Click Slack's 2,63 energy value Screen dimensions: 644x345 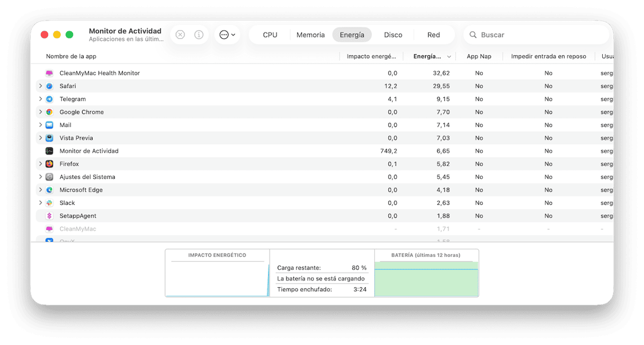click(x=443, y=203)
